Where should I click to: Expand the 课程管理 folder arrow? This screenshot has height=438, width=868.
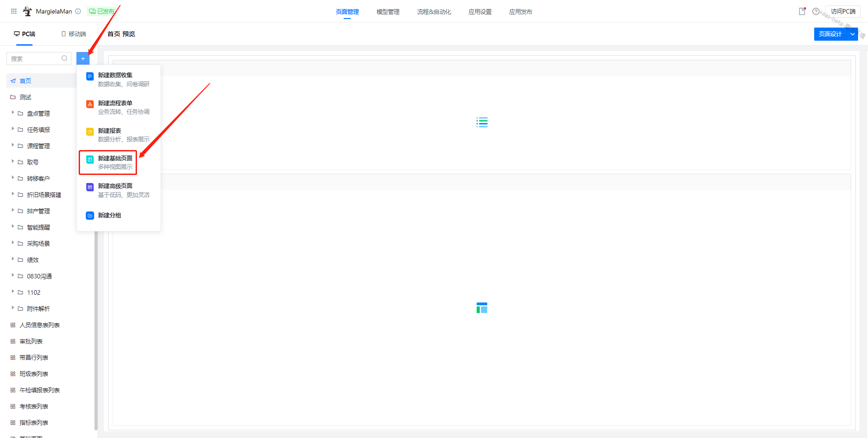tap(13, 146)
